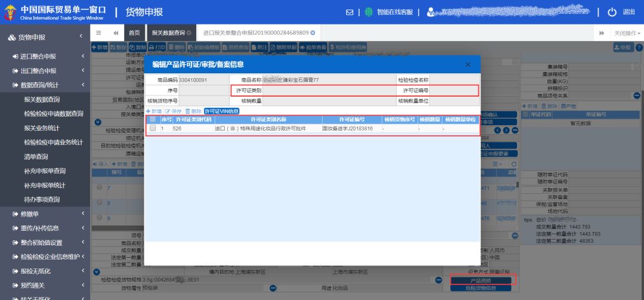The width and height of the screenshot is (644, 300).
Task: Click 保存 in the dialog toolbar
Action: point(174,111)
